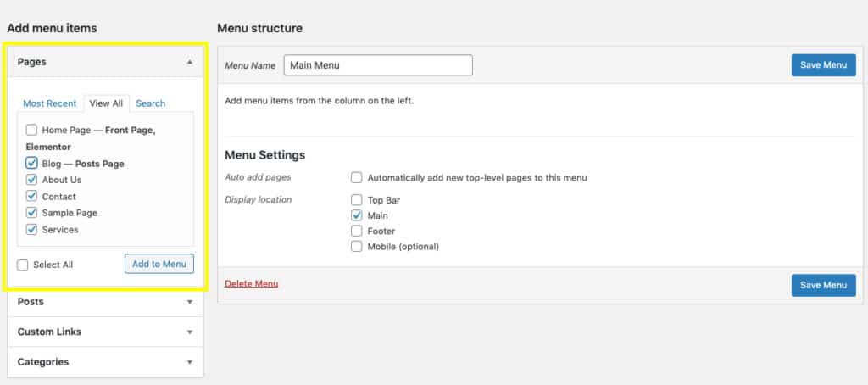Click the top Save Menu button
Viewport: 868px width, 385px height.
824,65
